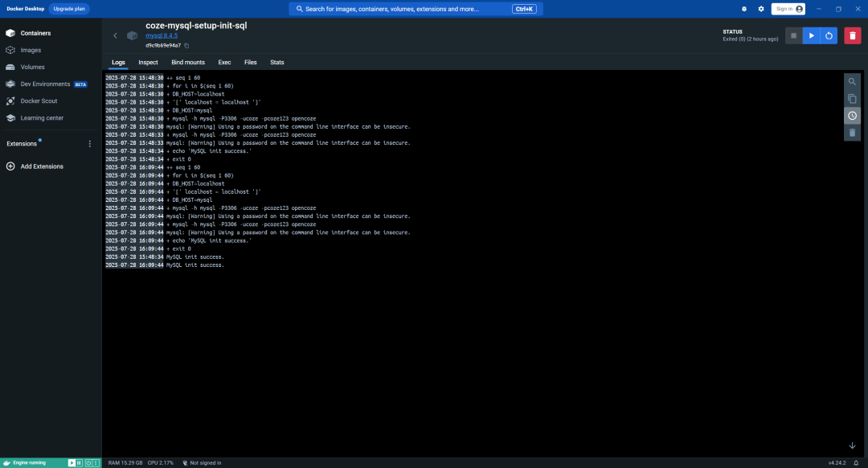
Task: Copy logs to clipboard
Action: [x=852, y=99]
